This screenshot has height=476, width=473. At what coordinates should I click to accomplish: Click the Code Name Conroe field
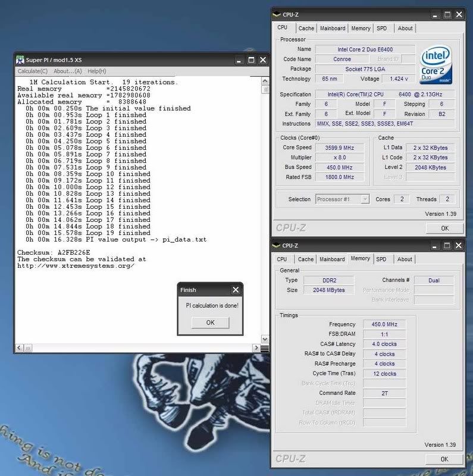pyautogui.click(x=342, y=59)
